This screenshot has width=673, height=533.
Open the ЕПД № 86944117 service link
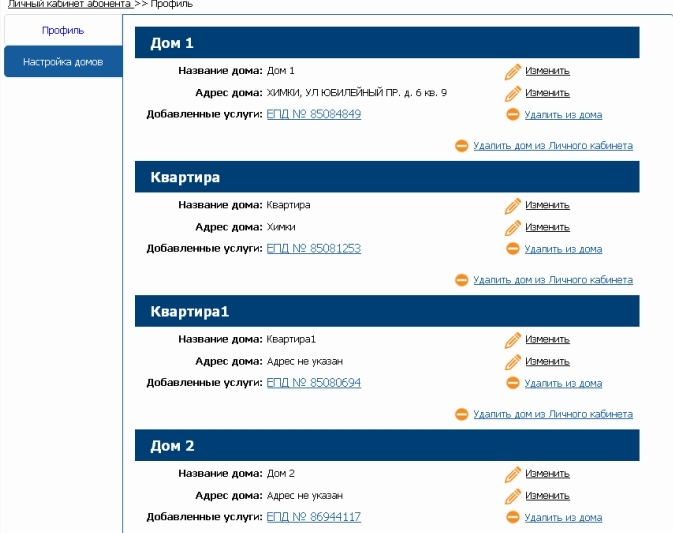tap(314, 517)
